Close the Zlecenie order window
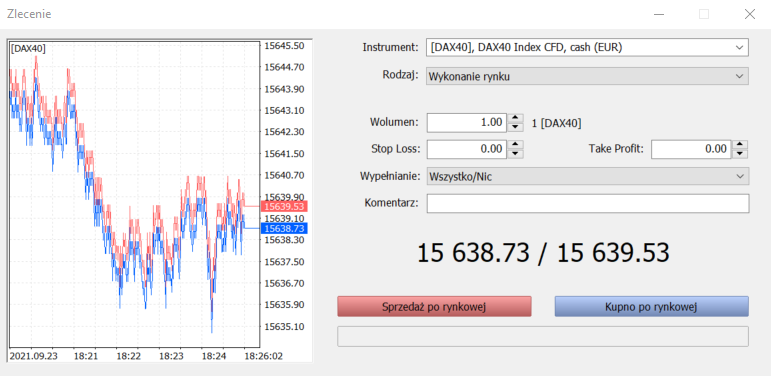Viewport: 771px width, 376px height. (x=749, y=14)
